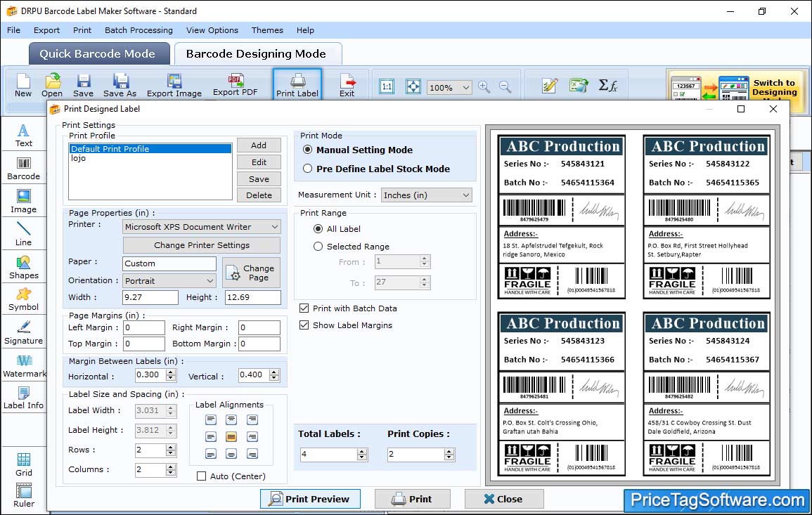This screenshot has width=812, height=515.
Task: Click the Export Image icon
Action: [x=174, y=86]
